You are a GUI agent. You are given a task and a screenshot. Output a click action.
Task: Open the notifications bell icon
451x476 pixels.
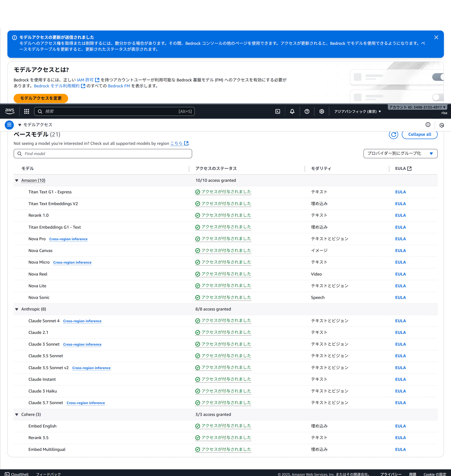(292, 111)
